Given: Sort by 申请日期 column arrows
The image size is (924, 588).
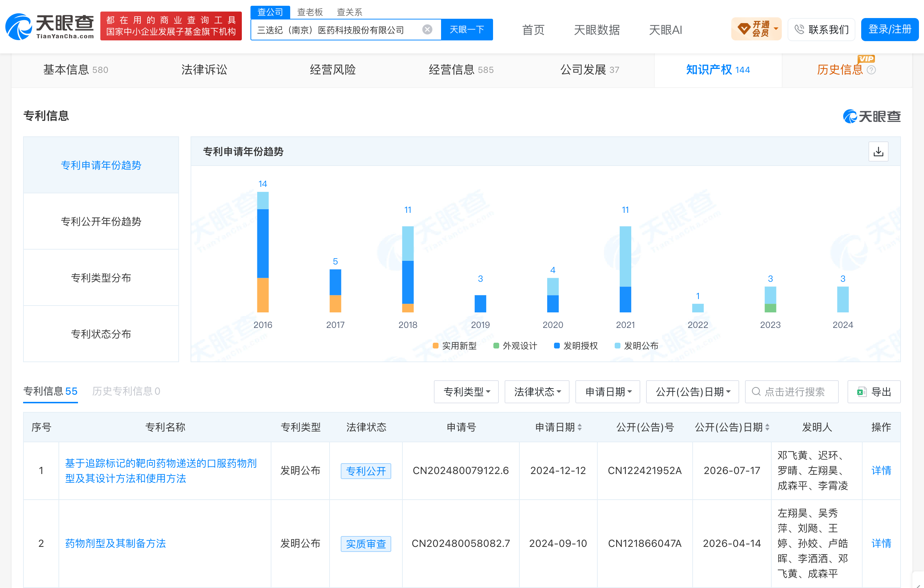Looking at the screenshot, I should coord(579,427).
